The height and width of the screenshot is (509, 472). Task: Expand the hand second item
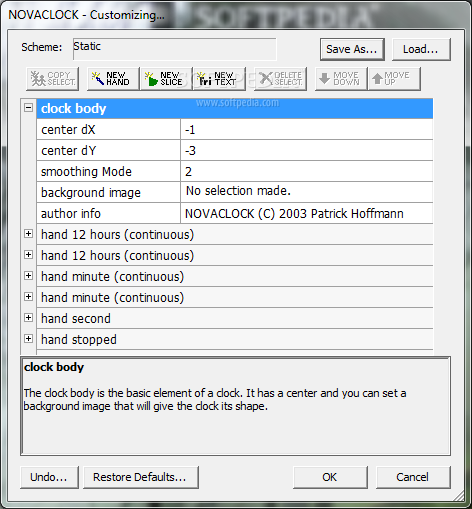[x=29, y=318]
